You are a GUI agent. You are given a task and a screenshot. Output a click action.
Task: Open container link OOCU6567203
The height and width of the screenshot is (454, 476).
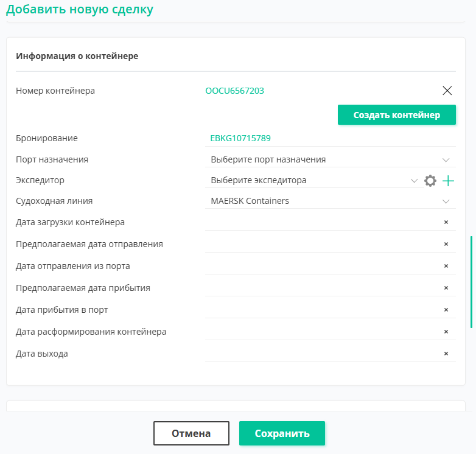(235, 91)
